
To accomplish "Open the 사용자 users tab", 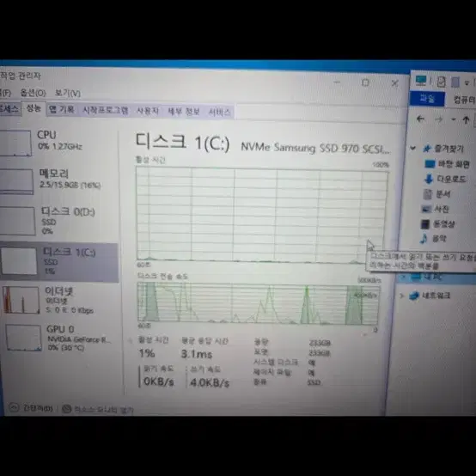I will click(x=148, y=111).
